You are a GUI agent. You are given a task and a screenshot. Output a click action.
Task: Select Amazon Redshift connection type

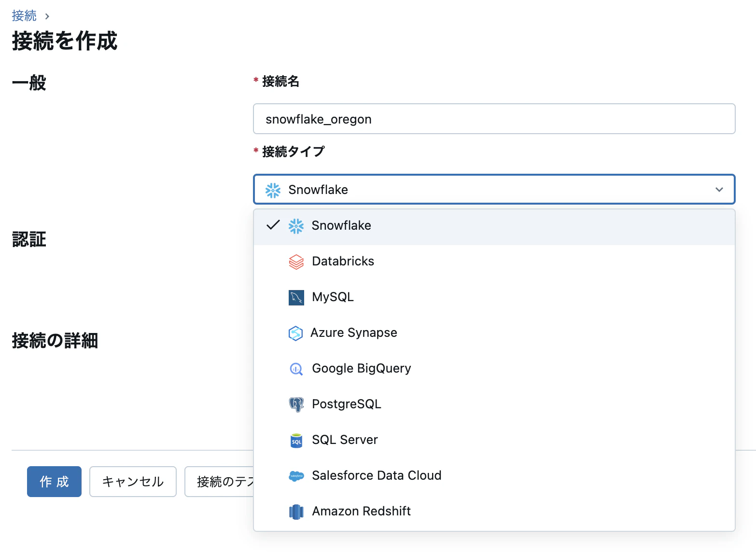(494, 512)
